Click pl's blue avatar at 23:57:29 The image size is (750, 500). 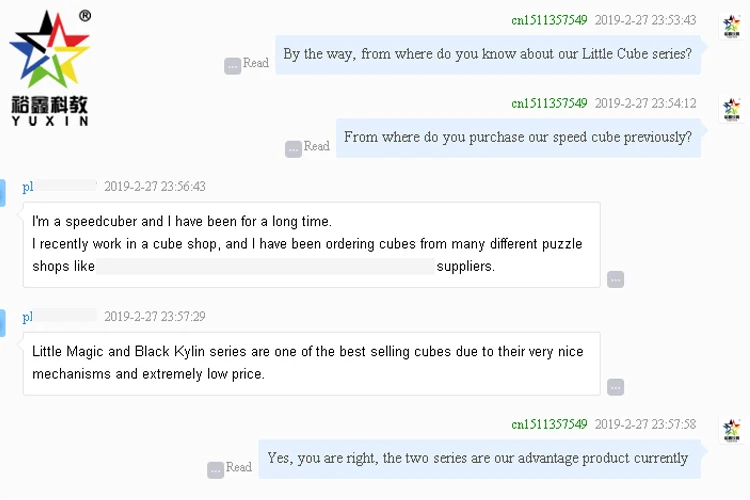point(3,317)
